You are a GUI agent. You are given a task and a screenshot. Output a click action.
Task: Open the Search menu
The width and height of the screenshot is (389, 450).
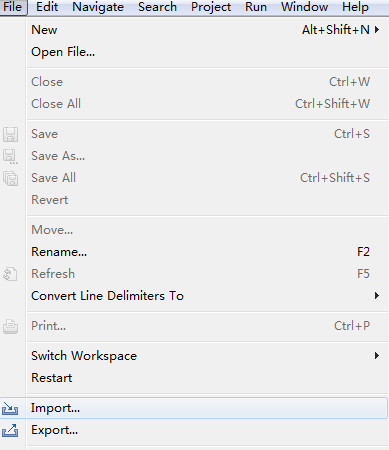[x=157, y=7]
